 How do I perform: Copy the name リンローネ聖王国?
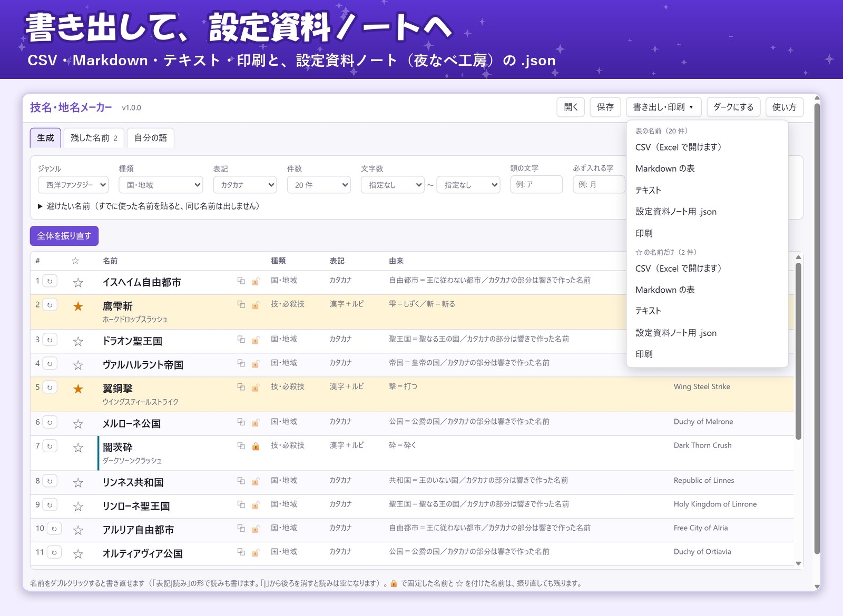coord(241,504)
